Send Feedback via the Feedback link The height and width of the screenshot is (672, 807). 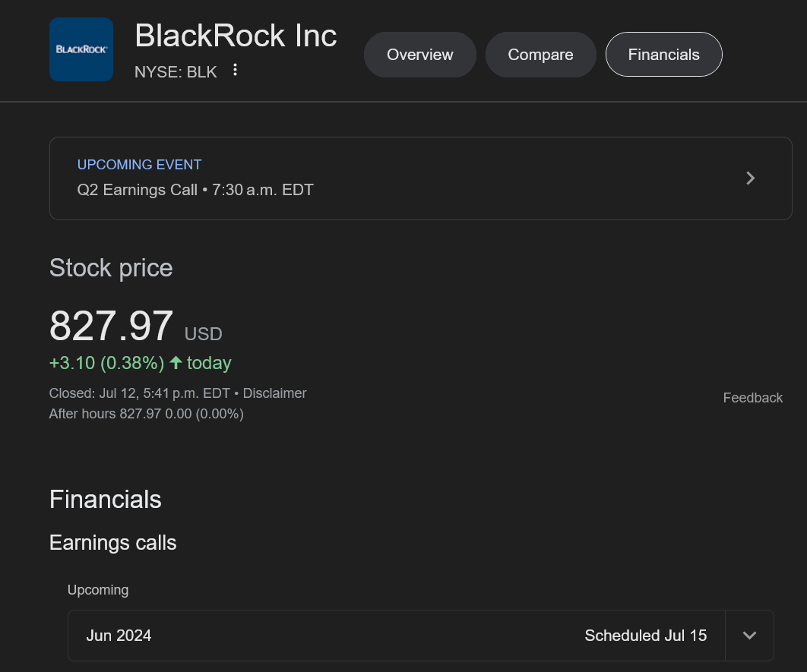tap(752, 398)
